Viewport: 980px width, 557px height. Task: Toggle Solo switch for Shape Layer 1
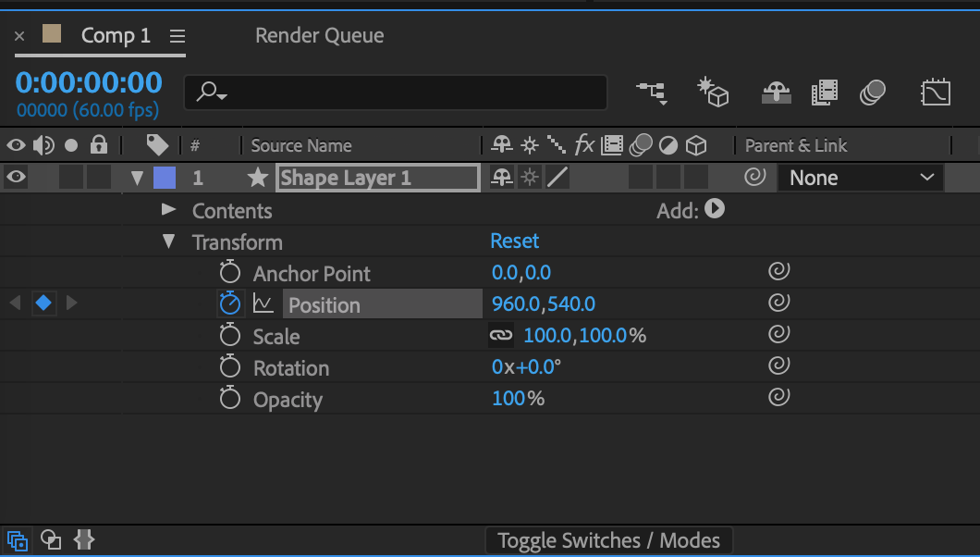click(71, 177)
